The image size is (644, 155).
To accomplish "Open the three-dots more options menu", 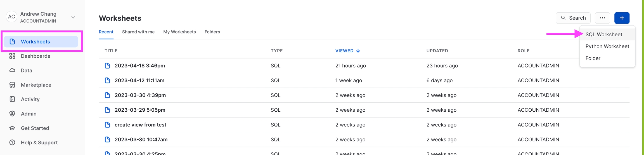I will pyautogui.click(x=602, y=18).
